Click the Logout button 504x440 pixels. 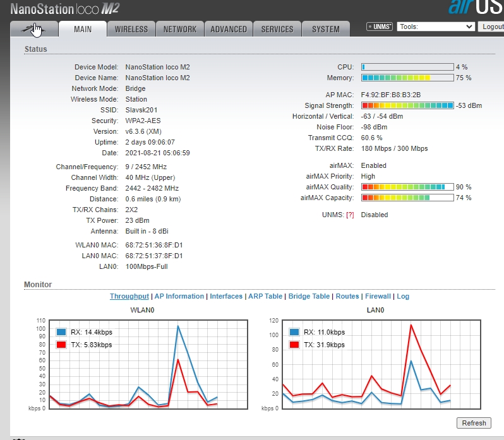tap(492, 27)
